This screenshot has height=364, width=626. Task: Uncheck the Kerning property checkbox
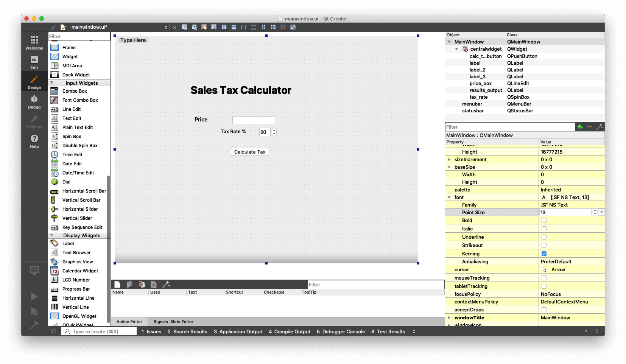coord(544,254)
